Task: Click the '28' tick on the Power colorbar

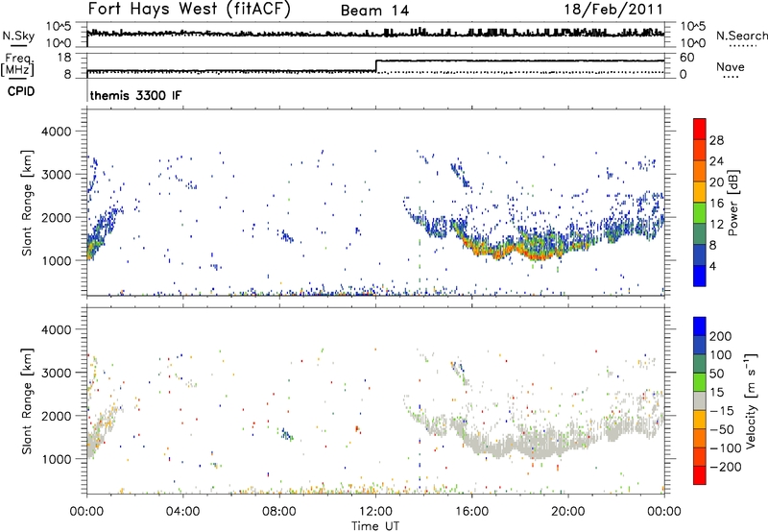Action: pos(716,140)
